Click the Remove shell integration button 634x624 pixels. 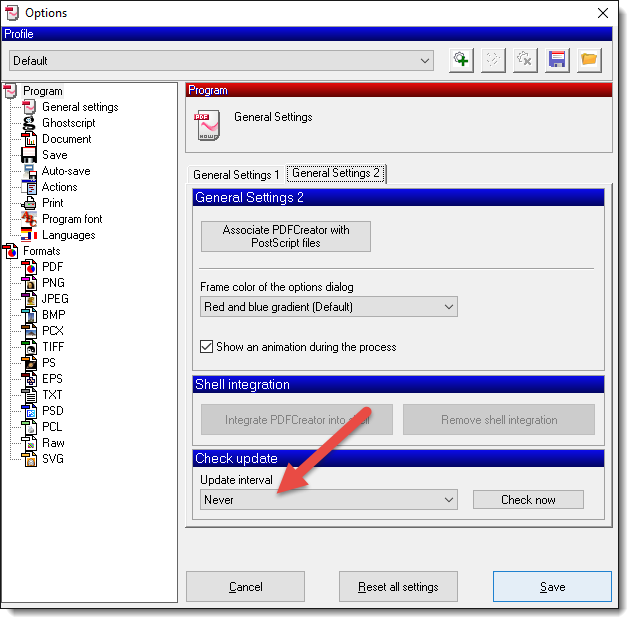499,420
